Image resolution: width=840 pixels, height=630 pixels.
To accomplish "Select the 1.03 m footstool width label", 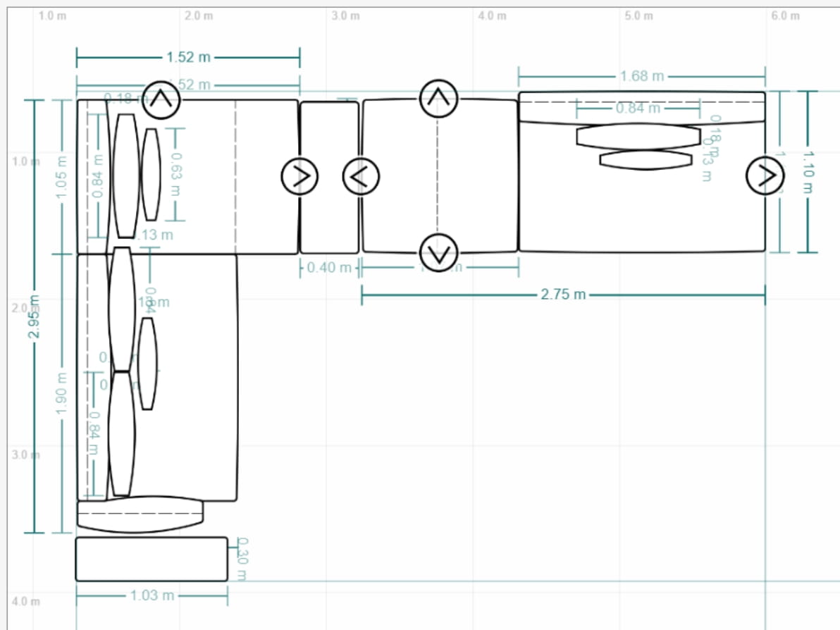I will [152, 595].
